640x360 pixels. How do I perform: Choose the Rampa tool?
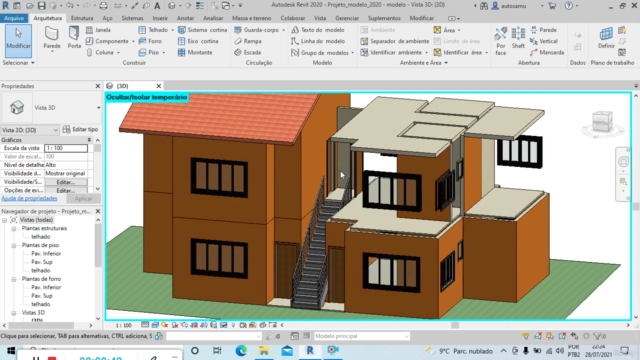point(248,41)
